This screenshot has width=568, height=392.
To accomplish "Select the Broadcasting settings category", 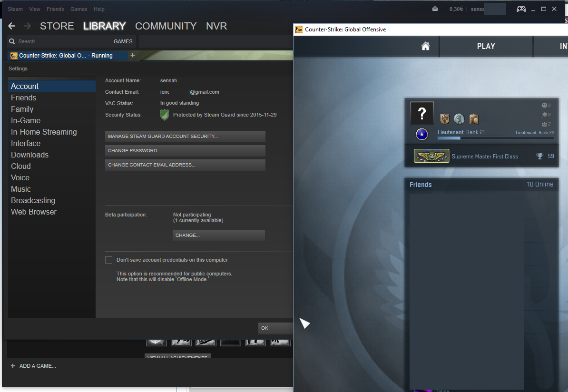I will coord(52,200).
